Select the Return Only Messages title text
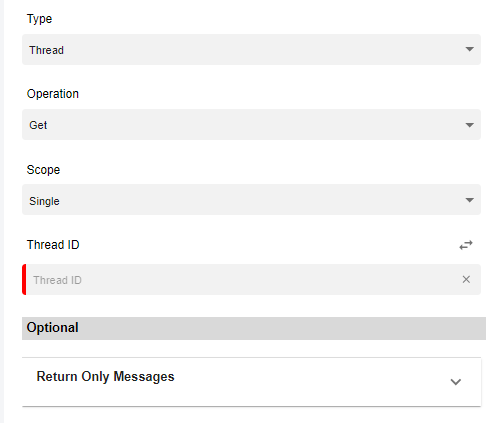 click(x=105, y=377)
